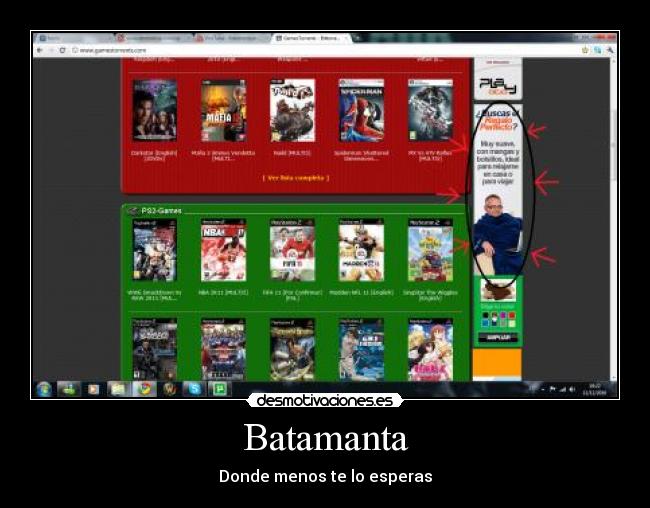Select the active GamesTorrents tab
The width and height of the screenshot is (650, 508).
tap(312, 38)
